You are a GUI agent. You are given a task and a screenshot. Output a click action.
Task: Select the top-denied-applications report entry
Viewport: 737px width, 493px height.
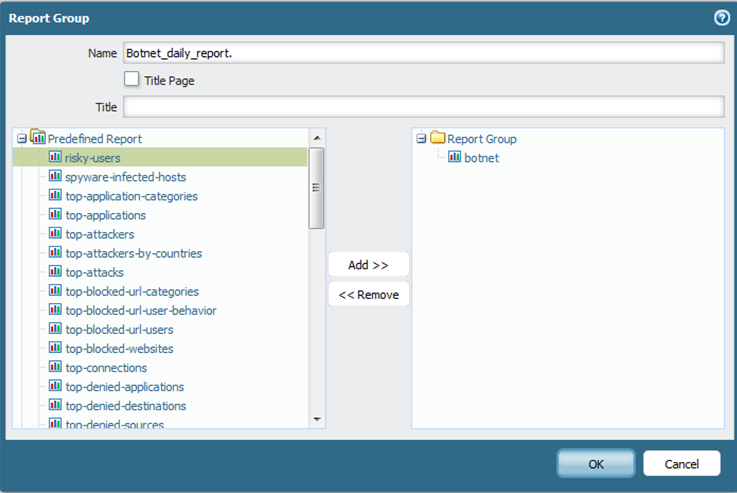(124, 387)
